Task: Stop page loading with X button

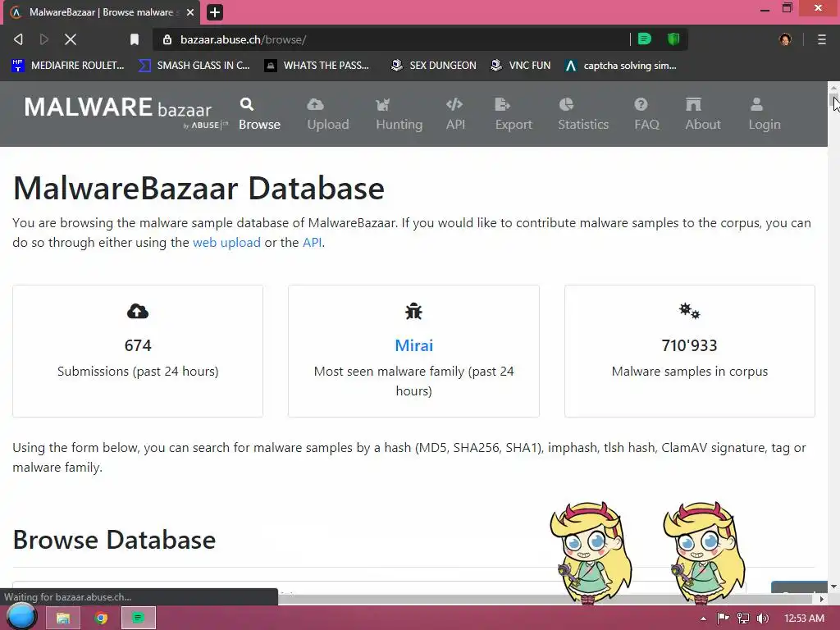Action: [x=71, y=39]
